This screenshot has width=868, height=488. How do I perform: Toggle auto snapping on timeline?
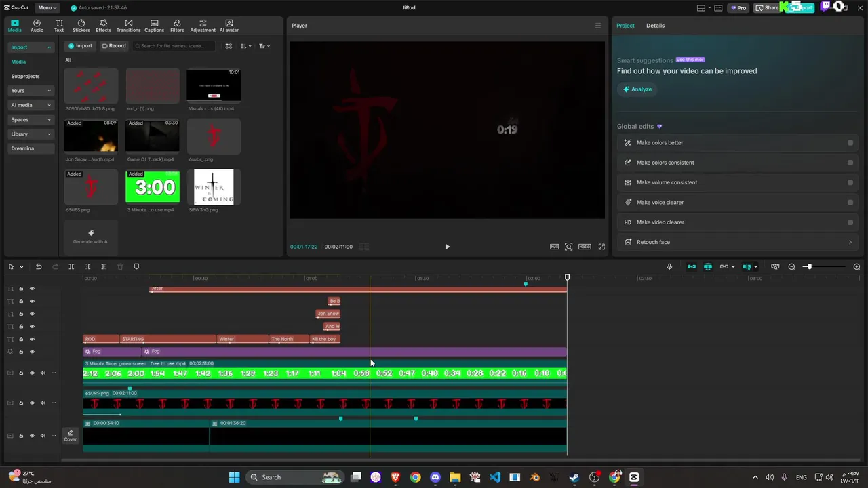(x=708, y=266)
